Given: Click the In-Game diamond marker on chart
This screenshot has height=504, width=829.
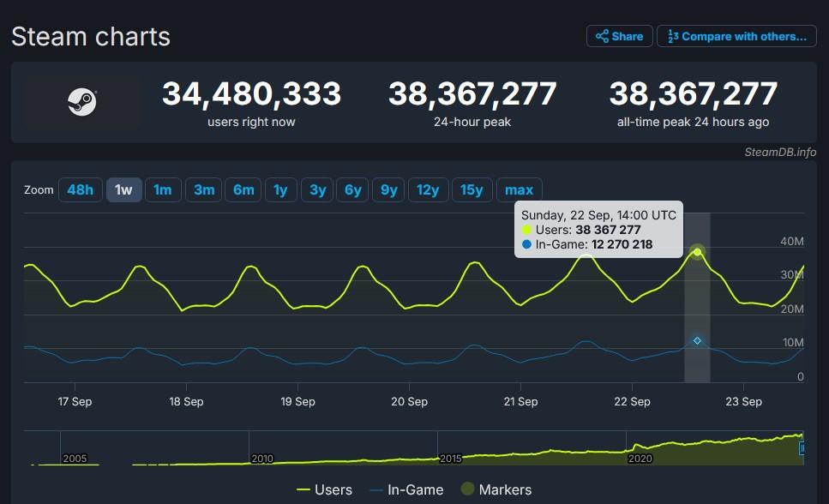Looking at the screenshot, I should (697, 341).
